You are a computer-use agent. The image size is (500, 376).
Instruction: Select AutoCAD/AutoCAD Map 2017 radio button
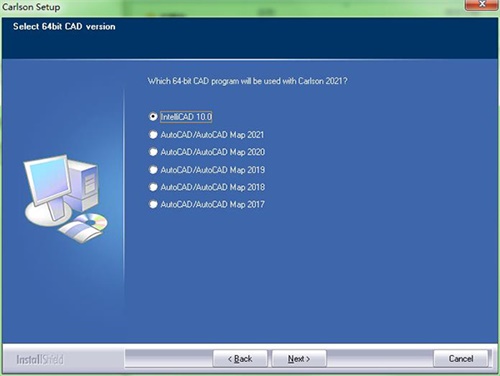click(x=153, y=204)
